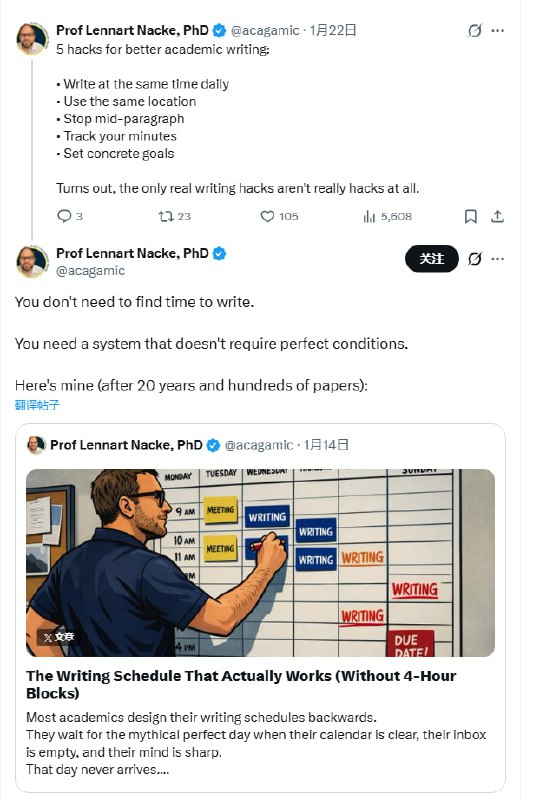Click the quoted post's 1月14日 date
Viewport: 533px width, 800px height.
tap(326, 445)
